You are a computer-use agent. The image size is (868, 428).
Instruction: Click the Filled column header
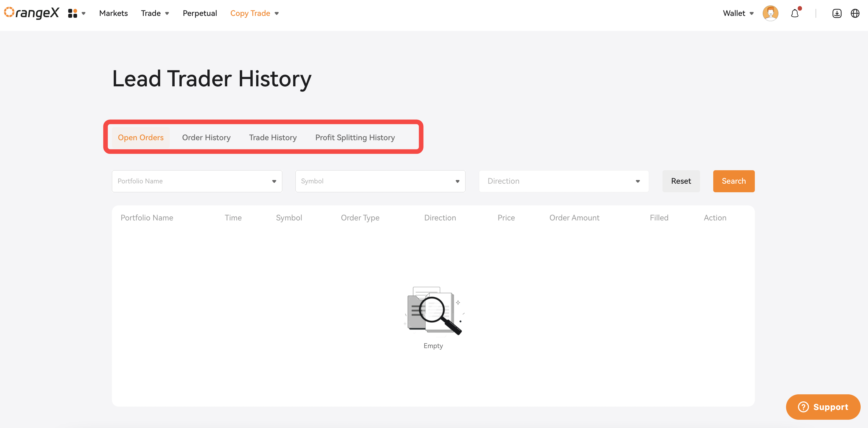[659, 218]
